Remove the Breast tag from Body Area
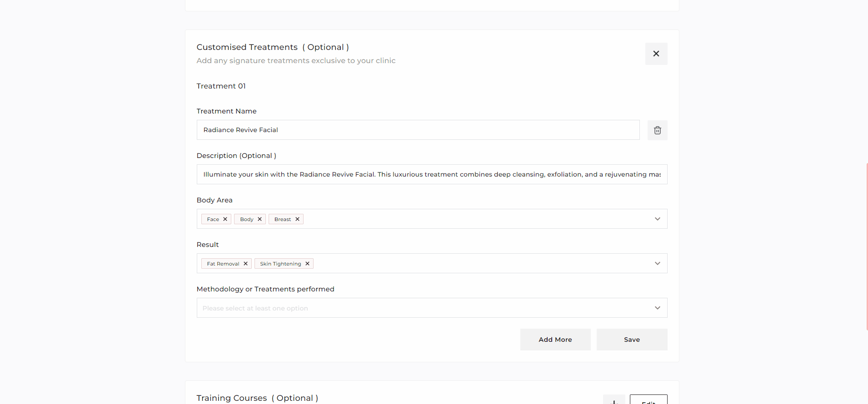Image resolution: width=868 pixels, height=404 pixels. click(x=297, y=219)
